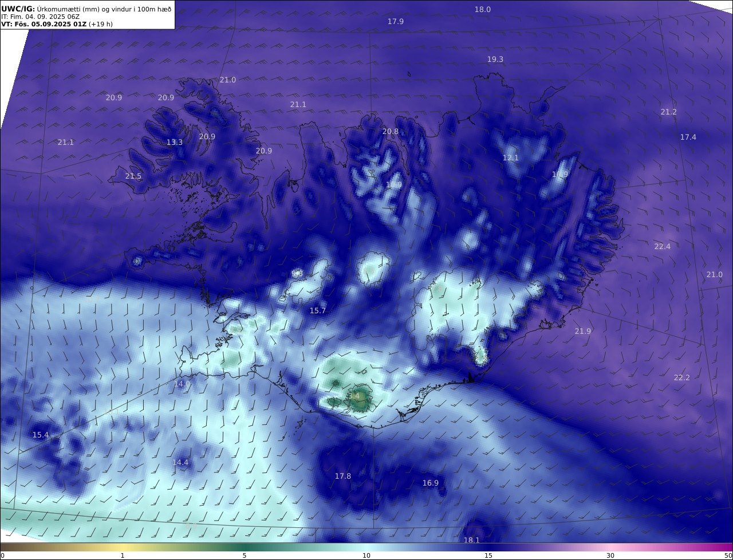The height and width of the screenshot is (560, 733).
Task: Click the colorbar at the 10 tick
Action: click(x=366, y=547)
